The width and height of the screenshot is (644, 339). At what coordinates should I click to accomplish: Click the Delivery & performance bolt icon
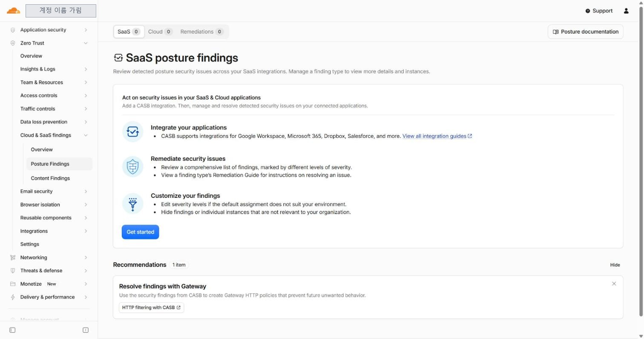(13, 297)
